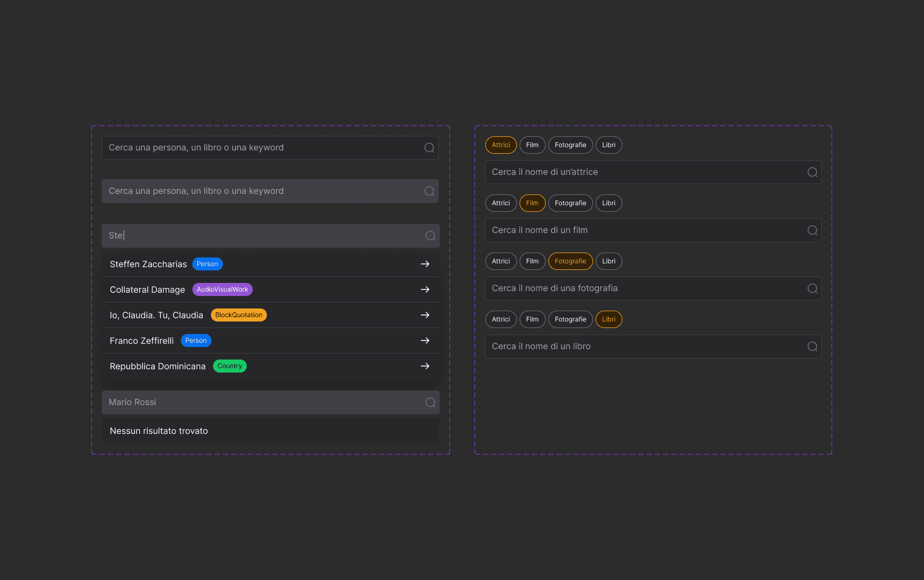This screenshot has height=580, width=924.
Task: Click the arrow on the 'Io, Claudia. Tu, Claudia' row
Action: click(425, 315)
